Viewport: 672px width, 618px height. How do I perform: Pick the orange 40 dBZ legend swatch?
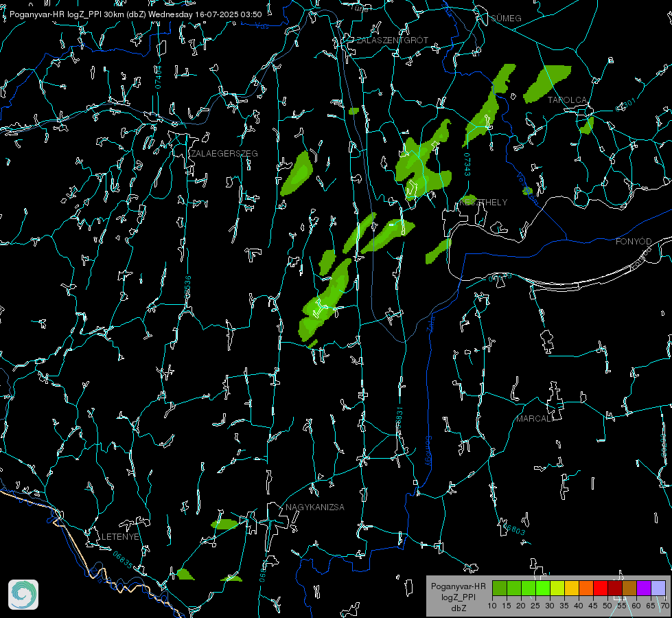(x=586, y=588)
